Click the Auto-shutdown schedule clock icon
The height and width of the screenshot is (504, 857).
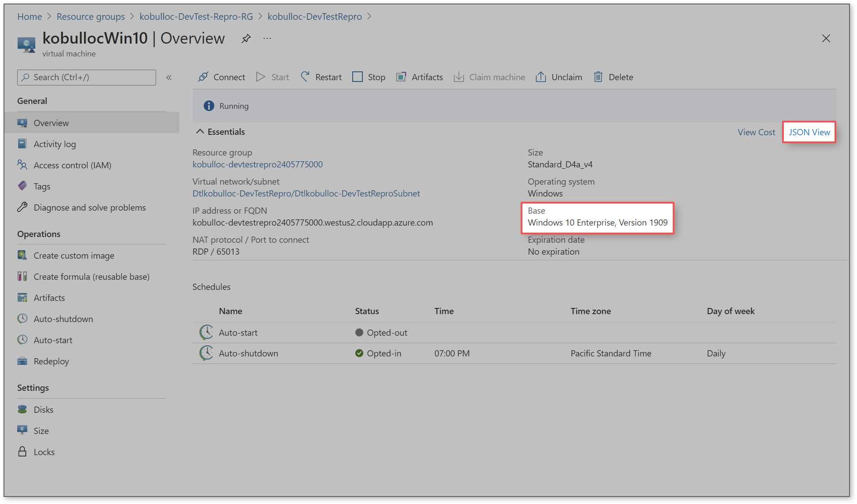pyautogui.click(x=206, y=353)
